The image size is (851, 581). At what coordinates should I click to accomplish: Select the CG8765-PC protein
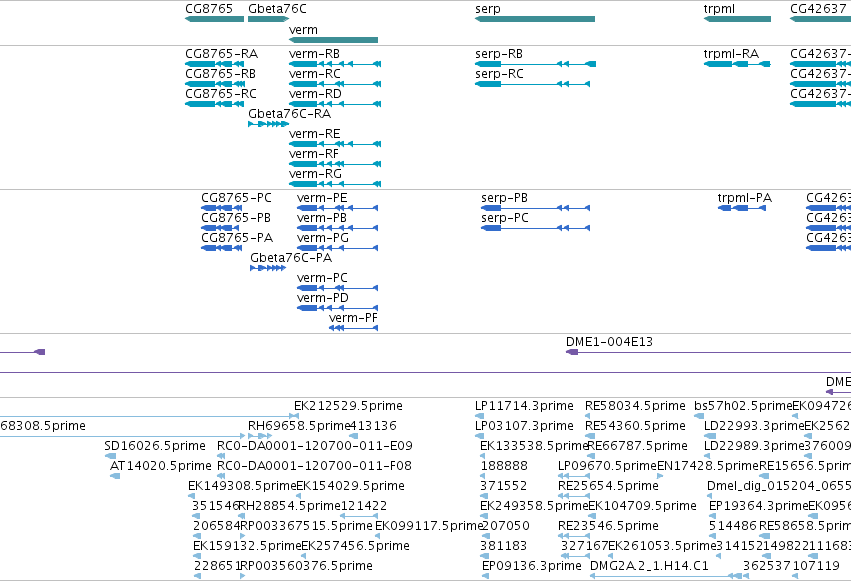pos(221,208)
